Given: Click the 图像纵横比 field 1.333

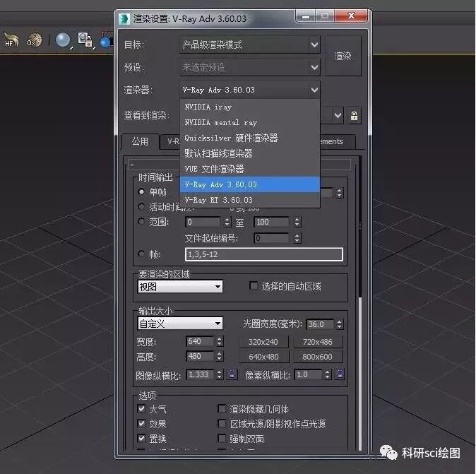Looking at the screenshot, I should click(x=201, y=374).
